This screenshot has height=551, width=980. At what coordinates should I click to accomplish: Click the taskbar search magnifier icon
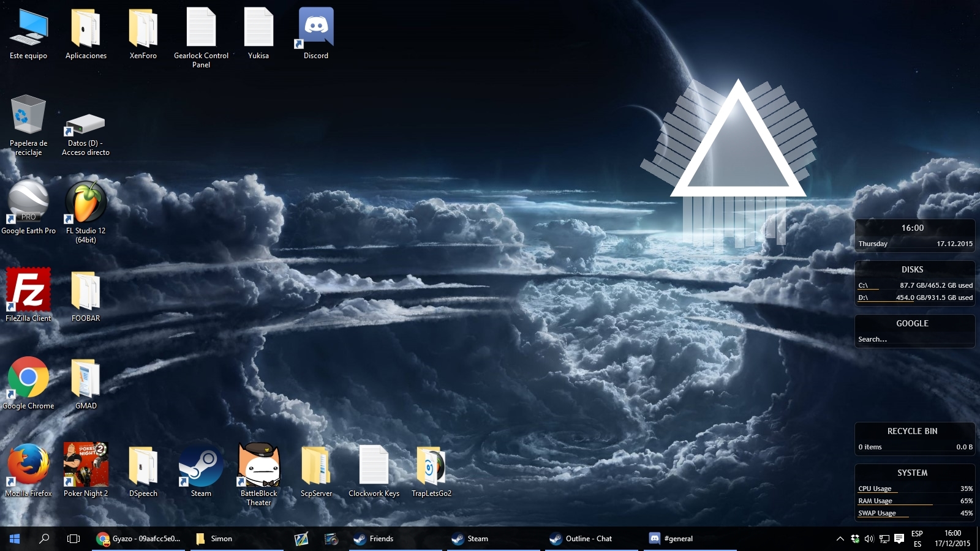point(44,539)
